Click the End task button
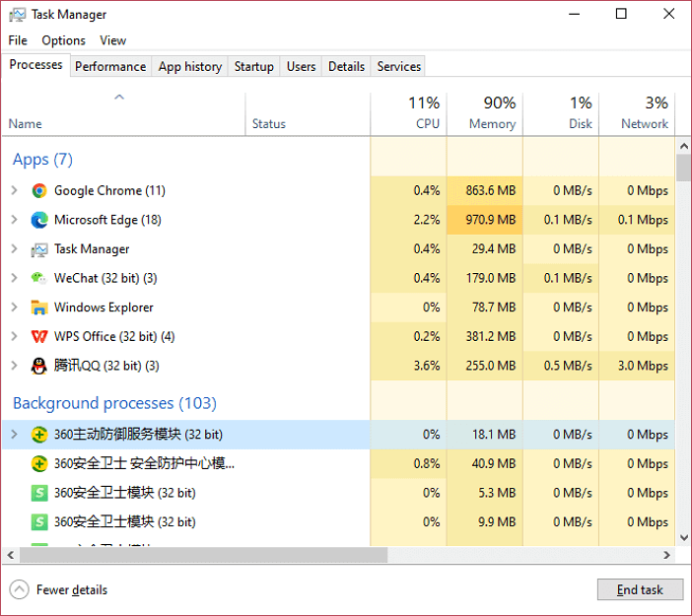The image size is (692, 616). [640, 589]
